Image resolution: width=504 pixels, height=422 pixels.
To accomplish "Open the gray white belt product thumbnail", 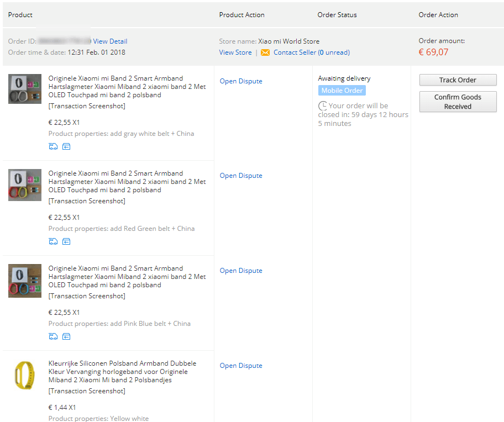I will point(25,89).
